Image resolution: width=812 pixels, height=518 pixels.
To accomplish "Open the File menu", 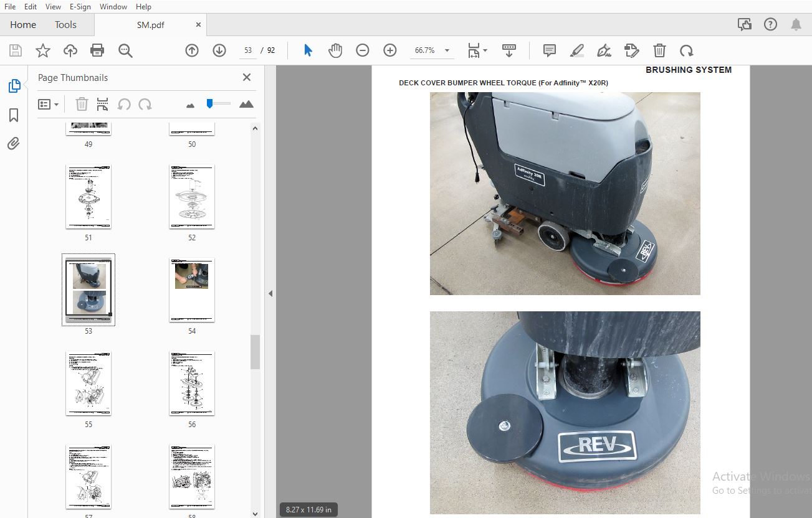I will (x=10, y=7).
